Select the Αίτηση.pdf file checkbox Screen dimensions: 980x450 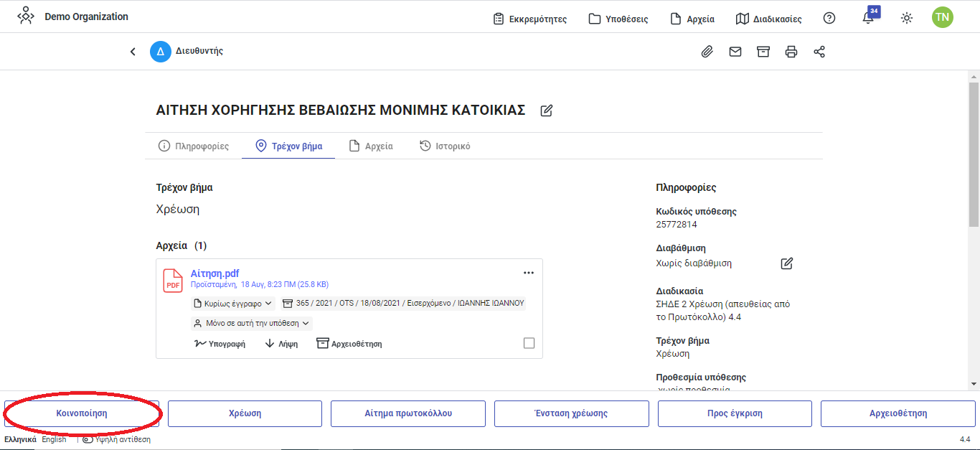point(529,343)
